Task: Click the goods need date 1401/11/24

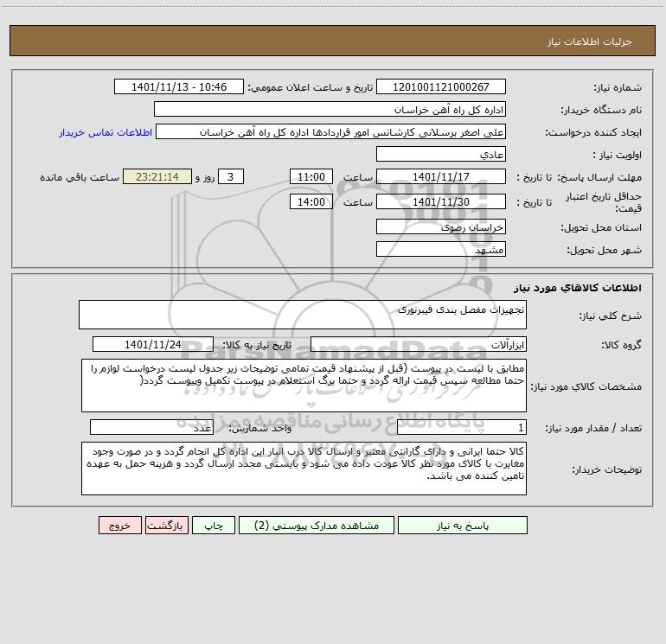Action: (x=153, y=344)
